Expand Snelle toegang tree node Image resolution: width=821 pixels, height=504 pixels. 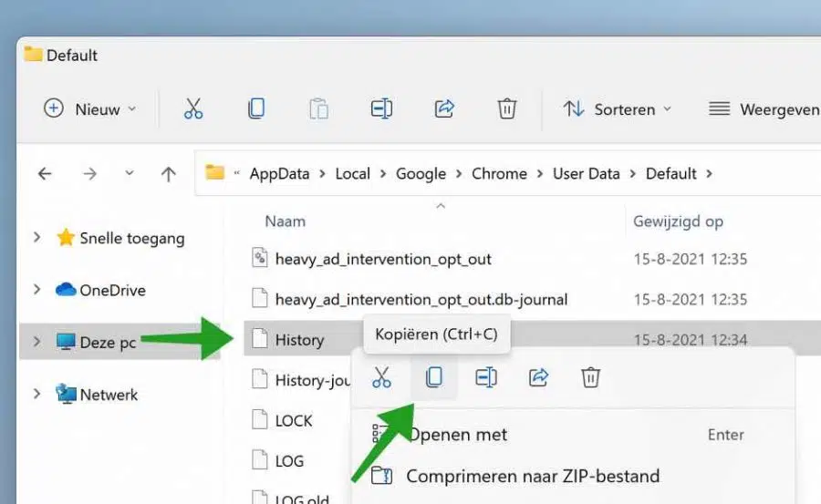(36, 238)
